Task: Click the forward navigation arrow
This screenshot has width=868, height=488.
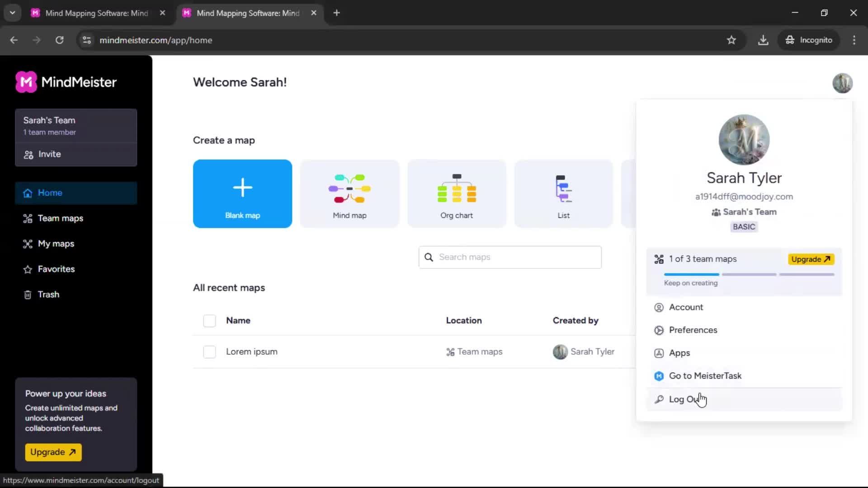Action: 37,40
